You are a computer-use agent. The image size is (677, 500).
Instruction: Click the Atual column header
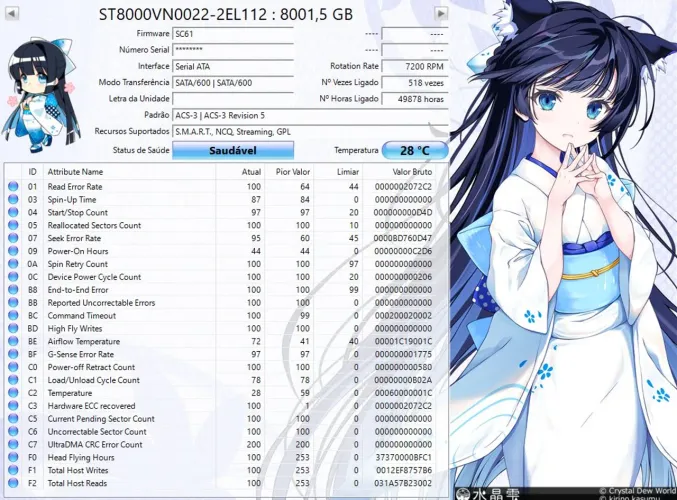tap(240, 172)
